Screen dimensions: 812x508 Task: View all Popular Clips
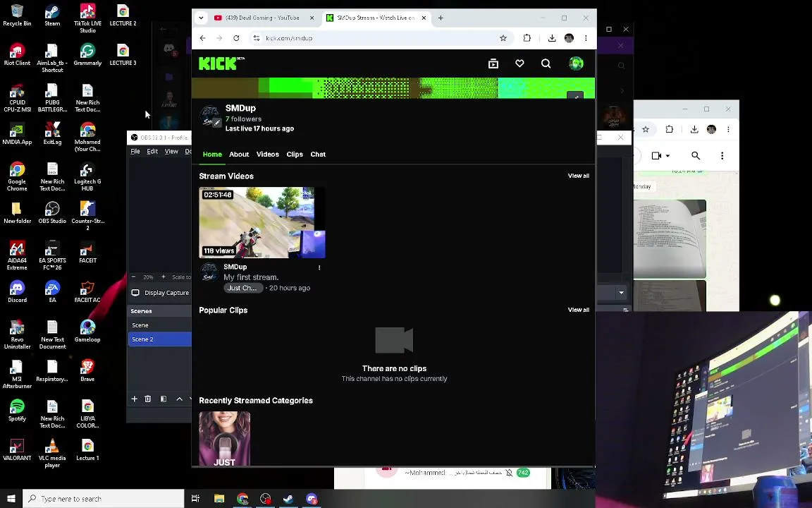pos(579,310)
